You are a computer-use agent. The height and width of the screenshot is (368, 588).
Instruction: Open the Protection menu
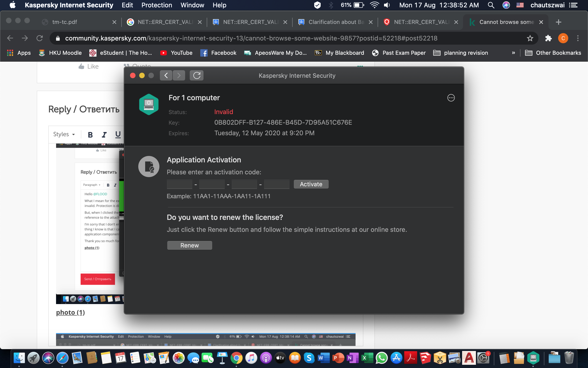pos(157,5)
